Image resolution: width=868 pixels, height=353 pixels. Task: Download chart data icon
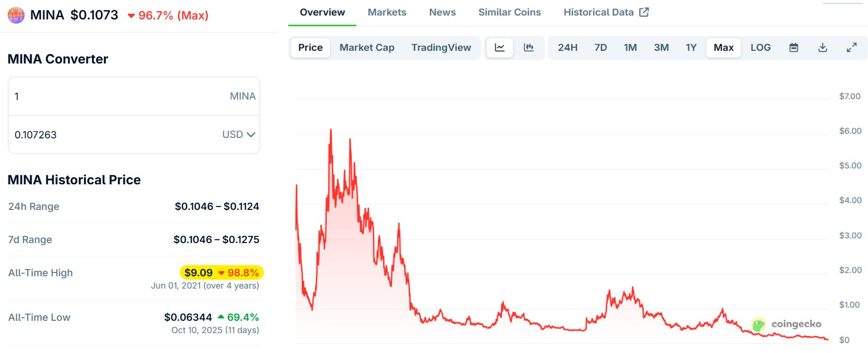822,47
